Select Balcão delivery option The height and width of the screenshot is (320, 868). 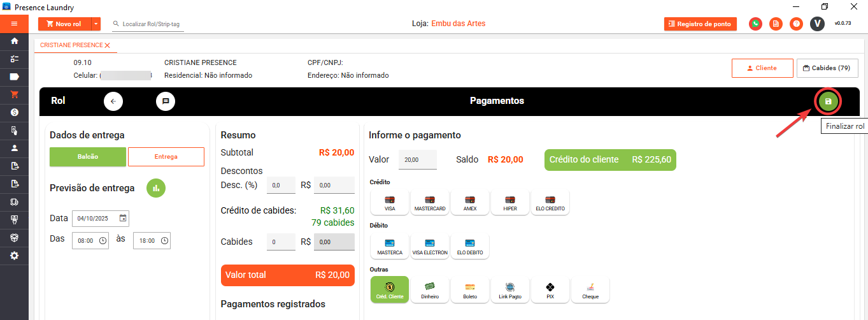click(88, 157)
